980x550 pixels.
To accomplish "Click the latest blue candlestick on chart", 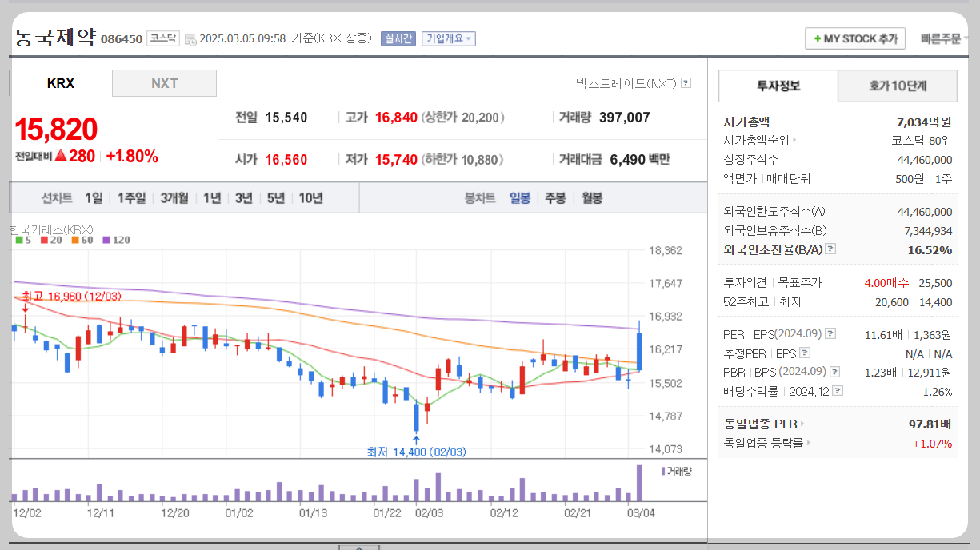I will pos(639,351).
